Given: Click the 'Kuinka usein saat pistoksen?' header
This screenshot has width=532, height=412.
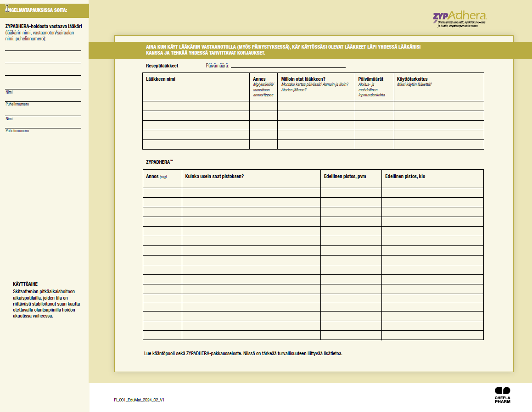Looking at the screenshot, I should click(x=214, y=176).
